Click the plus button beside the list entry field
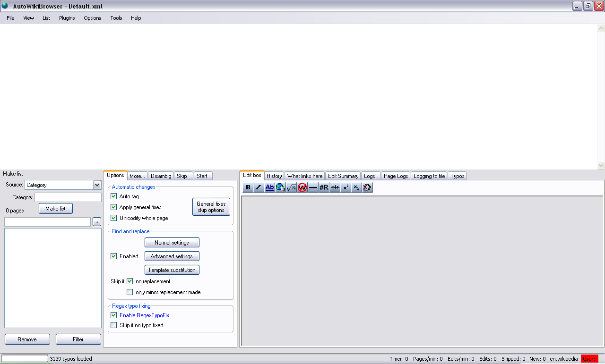The height and width of the screenshot is (364, 605). coord(96,222)
